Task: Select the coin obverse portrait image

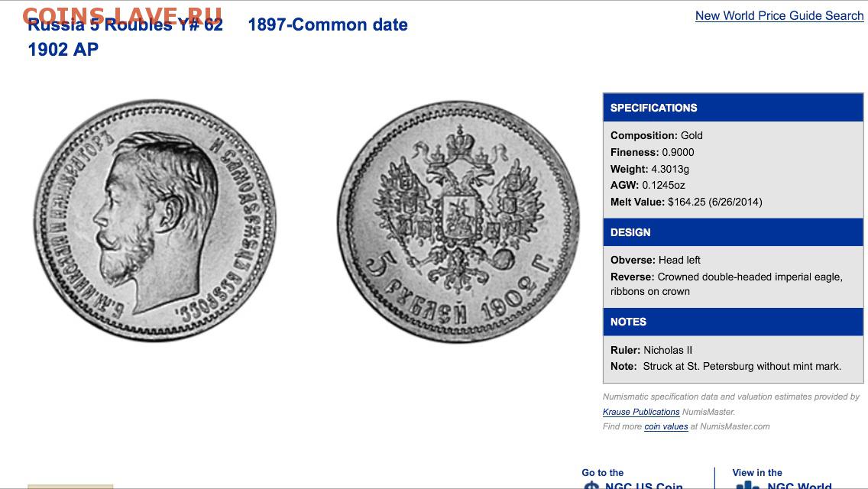Action: (155, 220)
